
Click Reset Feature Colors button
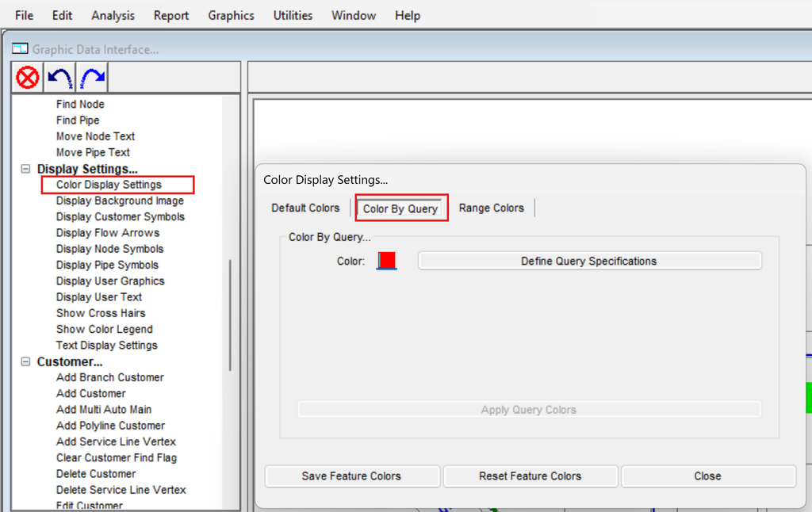pos(530,476)
